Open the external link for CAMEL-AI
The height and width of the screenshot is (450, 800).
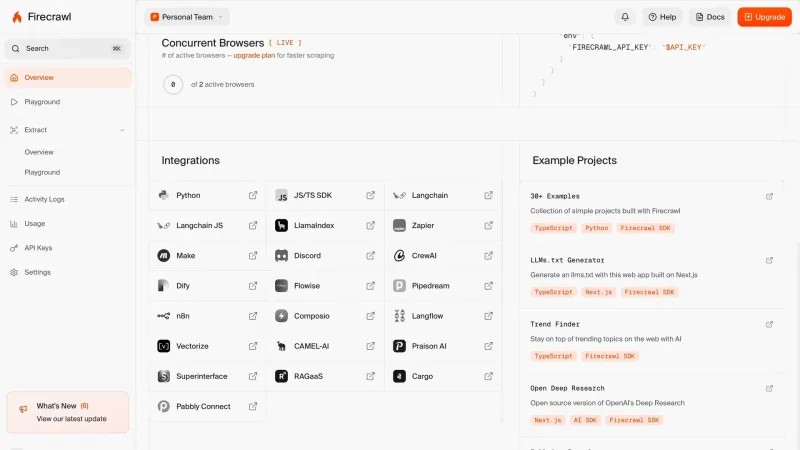pos(370,346)
